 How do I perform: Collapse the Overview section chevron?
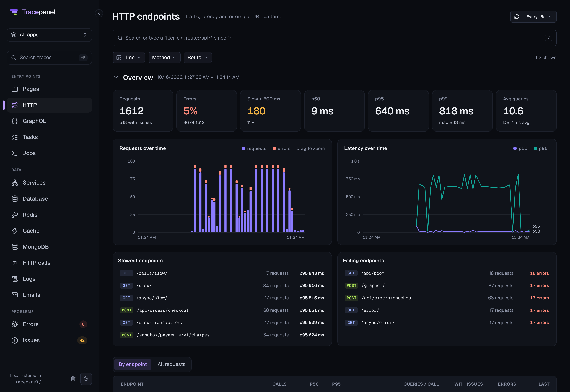coord(116,77)
